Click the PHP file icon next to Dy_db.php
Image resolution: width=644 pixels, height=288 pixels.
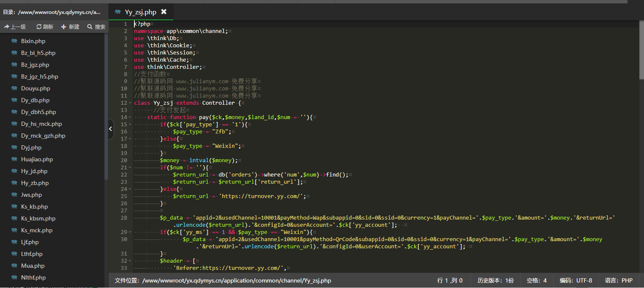coord(14,100)
